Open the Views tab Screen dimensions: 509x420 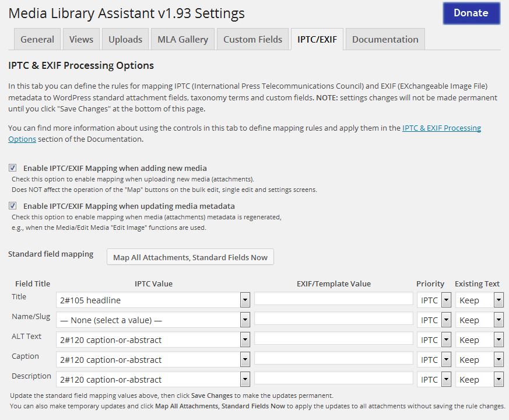click(81, 39)
